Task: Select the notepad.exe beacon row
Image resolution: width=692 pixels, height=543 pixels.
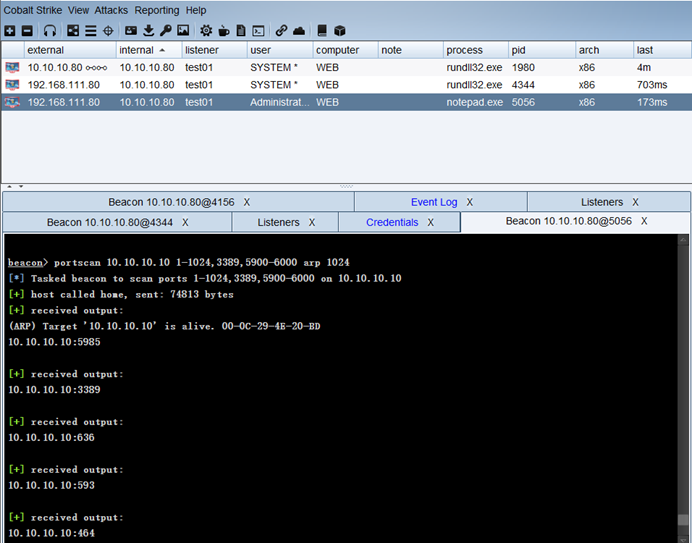Action: pos(346,102)
